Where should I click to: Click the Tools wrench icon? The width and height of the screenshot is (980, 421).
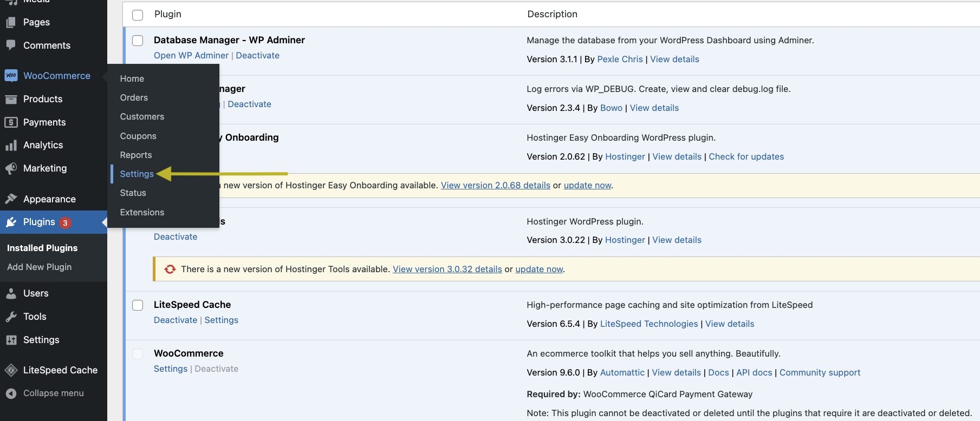(11, 317)
